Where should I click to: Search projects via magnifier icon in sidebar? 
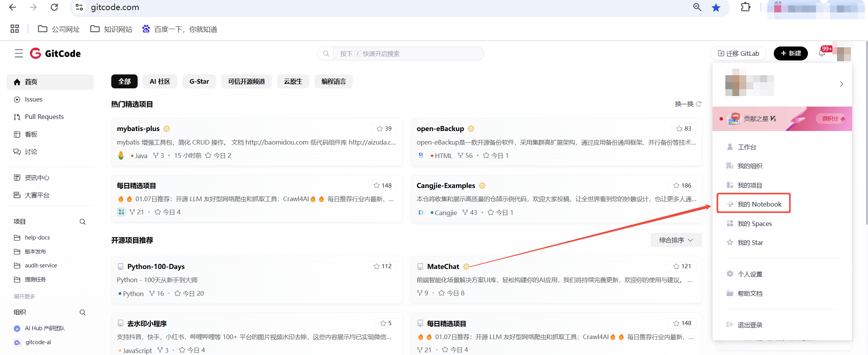coord(83,222)
